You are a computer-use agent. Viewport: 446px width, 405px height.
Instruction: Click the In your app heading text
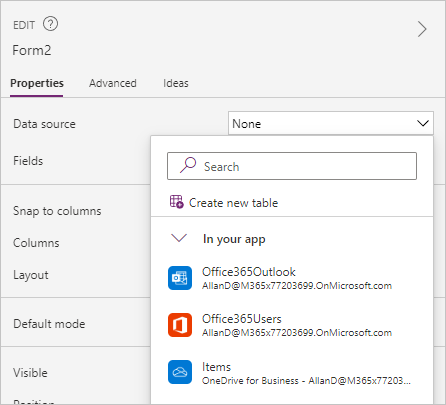pyautogui.click(x=234, y=239)
